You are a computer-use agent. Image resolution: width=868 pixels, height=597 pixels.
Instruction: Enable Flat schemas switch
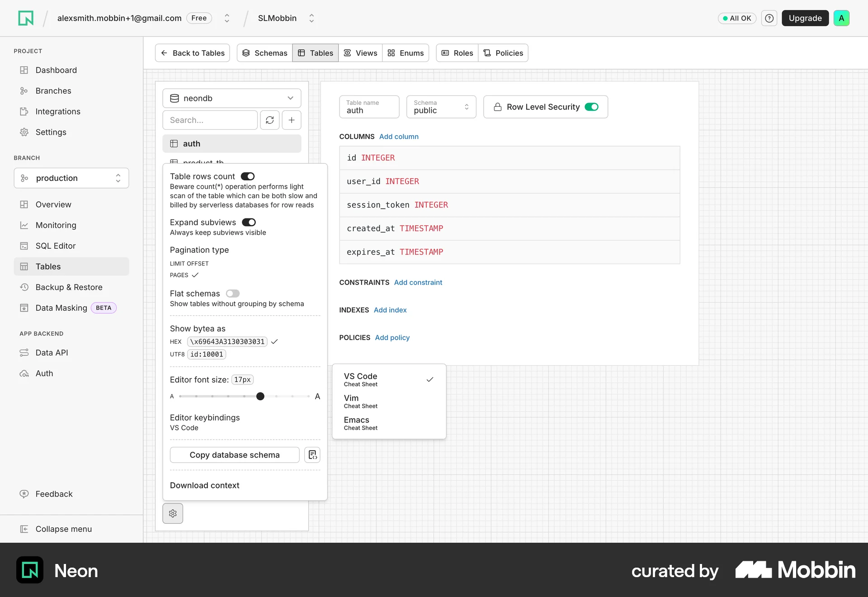point(233,294)
